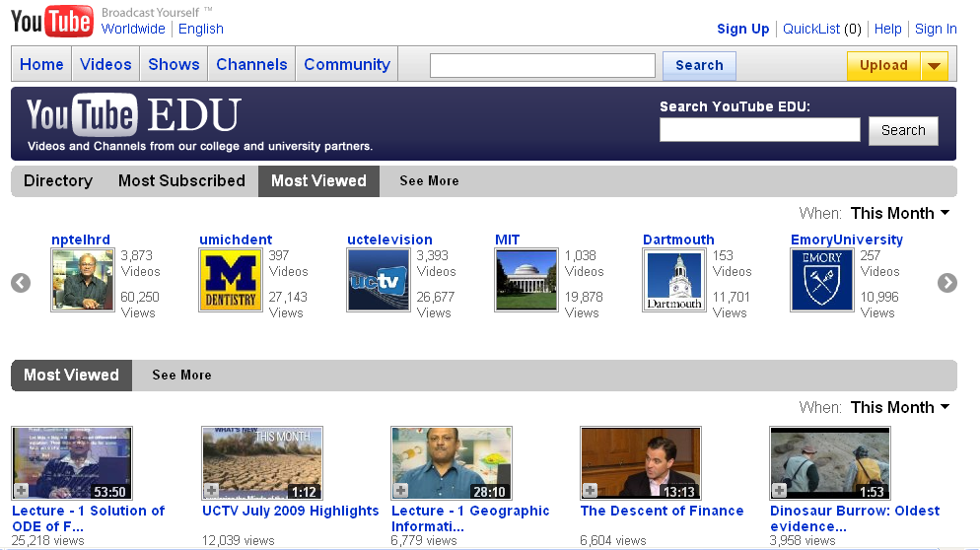The image size is (980, 550).
Task: Select Most Viewed channels tab
Action: (318, 180)
